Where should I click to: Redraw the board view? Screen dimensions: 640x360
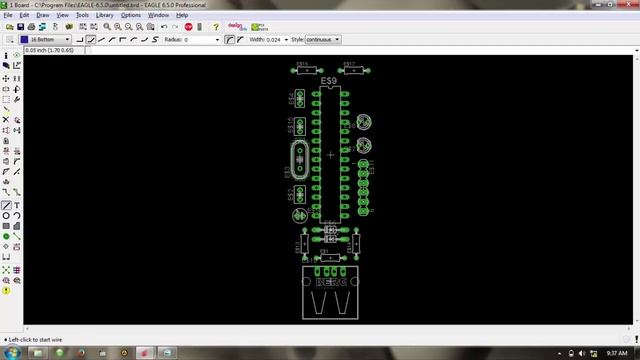tap(140, 27)
